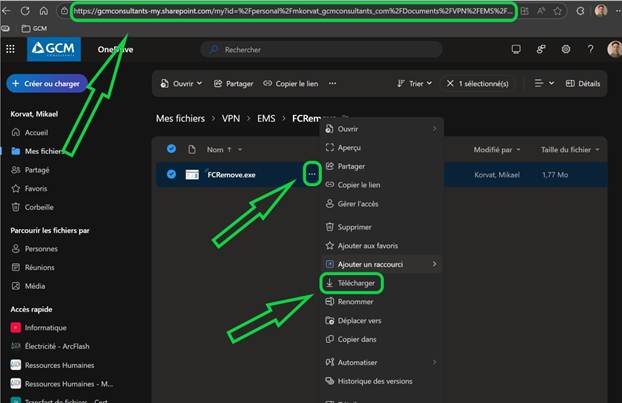Uncheck the FCRemove.exe row checkbox

[x=171, y=174]
